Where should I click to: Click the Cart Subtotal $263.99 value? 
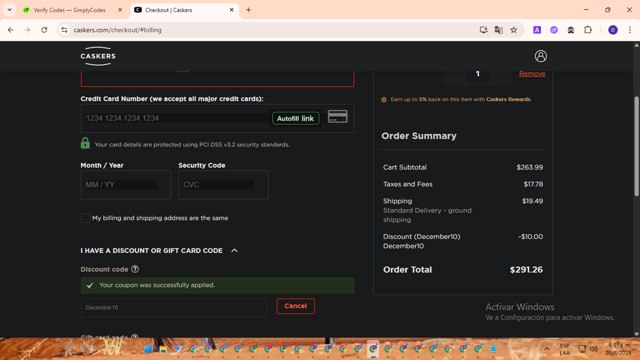(x=529, y=167)
